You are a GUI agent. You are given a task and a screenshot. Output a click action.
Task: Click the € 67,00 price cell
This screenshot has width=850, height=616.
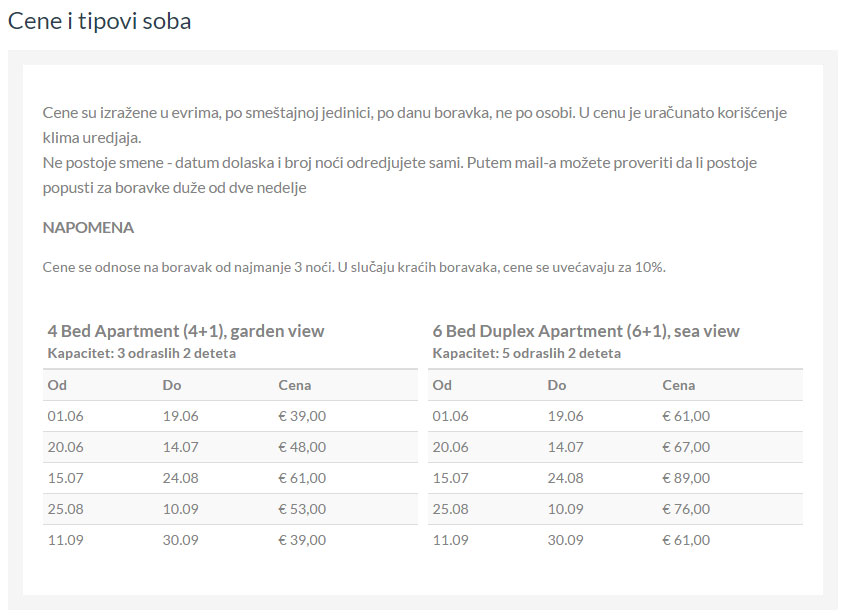tap(686, 447)
